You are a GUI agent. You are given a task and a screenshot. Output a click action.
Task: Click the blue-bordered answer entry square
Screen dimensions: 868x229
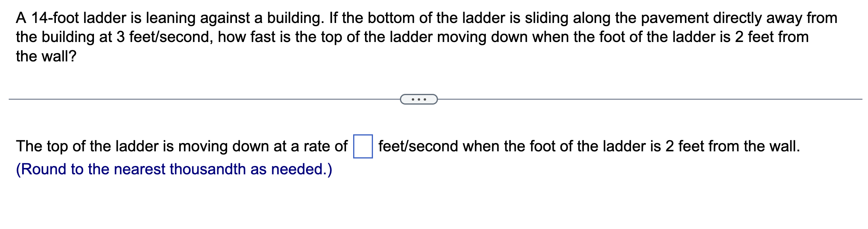point(363,146)
